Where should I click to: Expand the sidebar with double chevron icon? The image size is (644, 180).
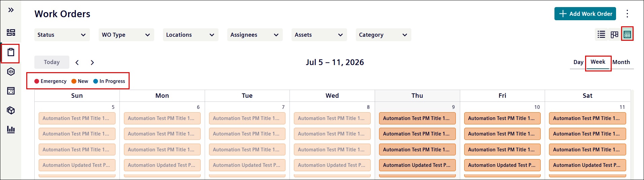tap(11, 10)
